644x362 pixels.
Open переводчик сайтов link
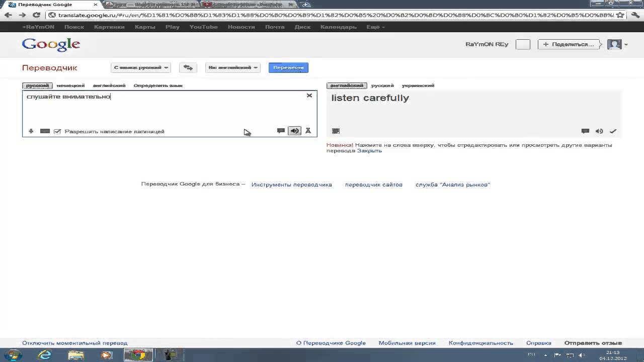coord(374,185)
